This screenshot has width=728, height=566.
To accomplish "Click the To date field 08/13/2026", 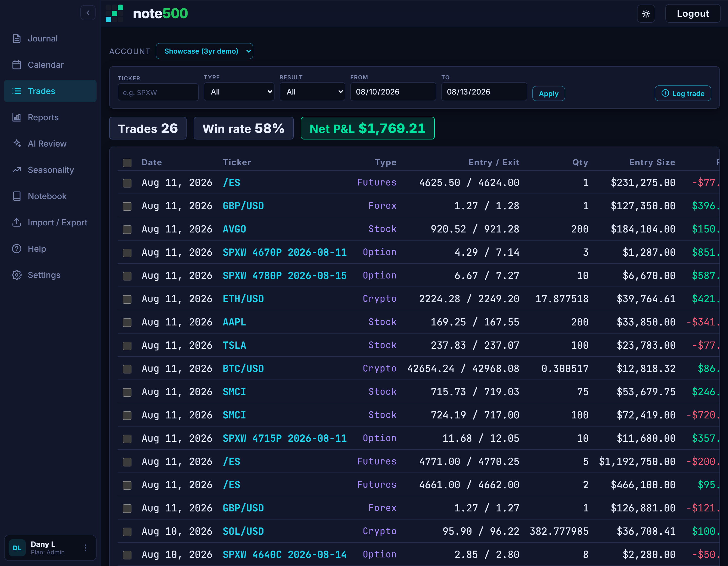I will (484, 92).
